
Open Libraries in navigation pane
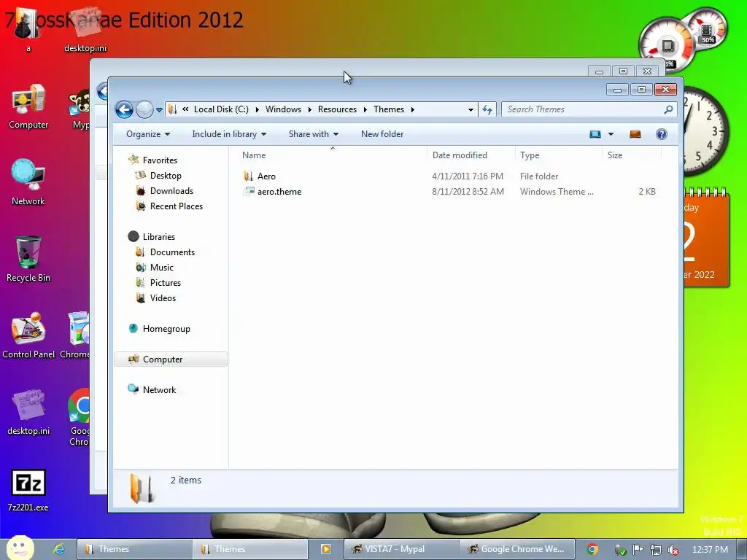coord(158,237)
